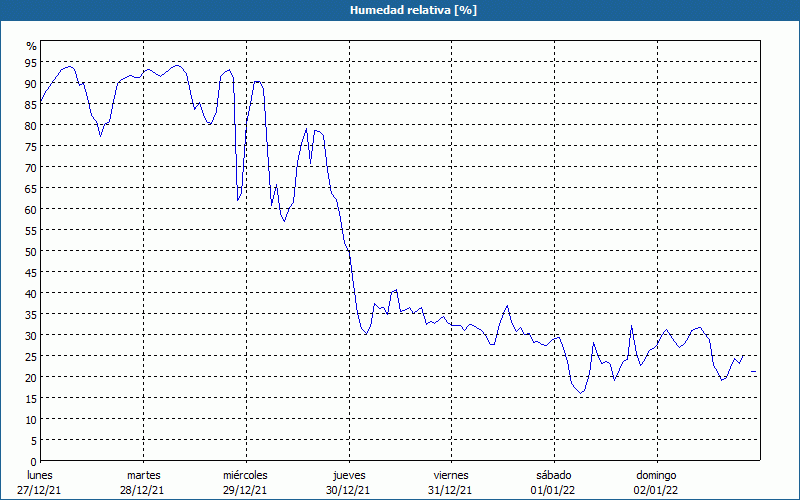Click the 70 y-axis value
This screenshot has height=500, width=800.
coord(31,168)
